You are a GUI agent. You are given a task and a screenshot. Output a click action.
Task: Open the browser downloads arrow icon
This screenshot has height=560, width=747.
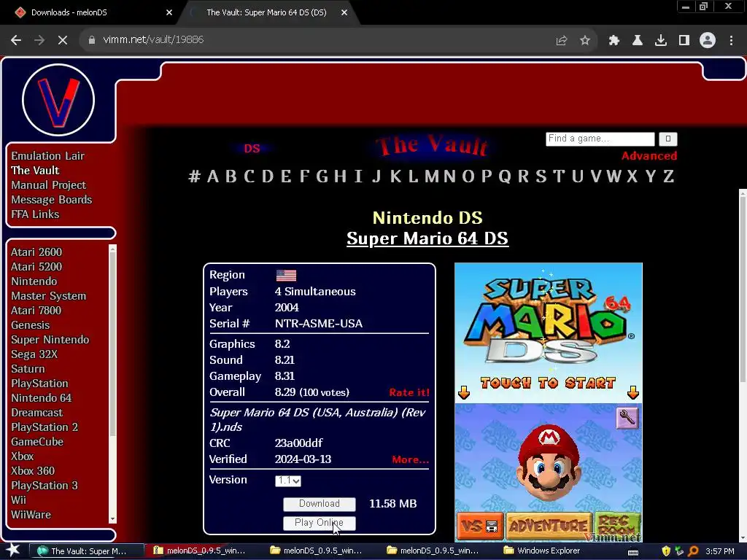click(x=661, y=41)
